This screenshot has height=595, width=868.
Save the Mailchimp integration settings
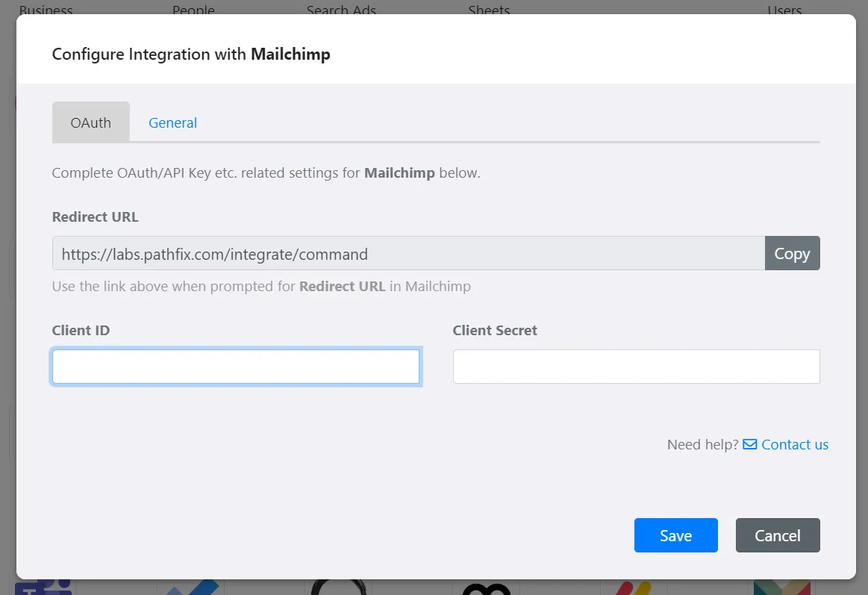(676, 535)
